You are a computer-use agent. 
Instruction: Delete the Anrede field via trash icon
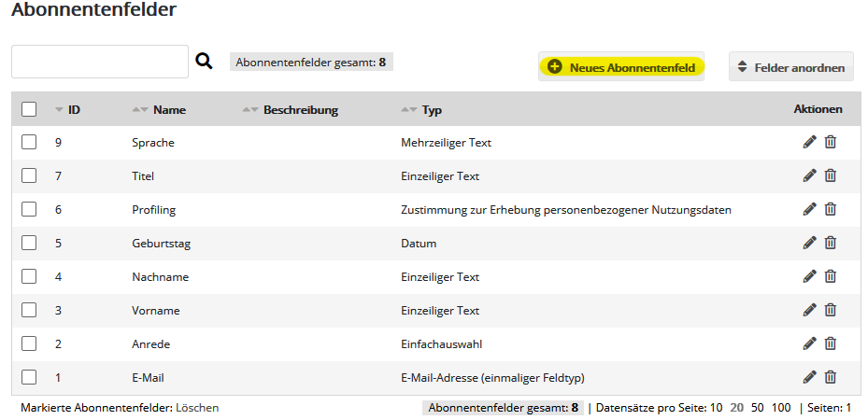pyautogui.click(x=830, y=343)
